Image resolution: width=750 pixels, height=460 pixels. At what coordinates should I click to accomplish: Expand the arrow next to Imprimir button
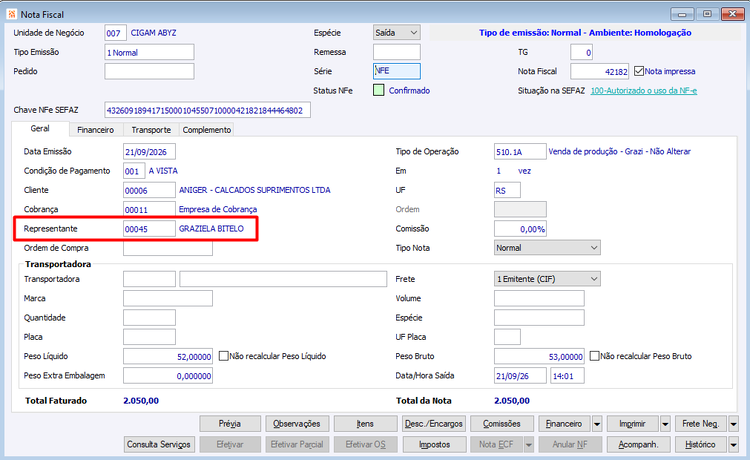tap(665, 424)
